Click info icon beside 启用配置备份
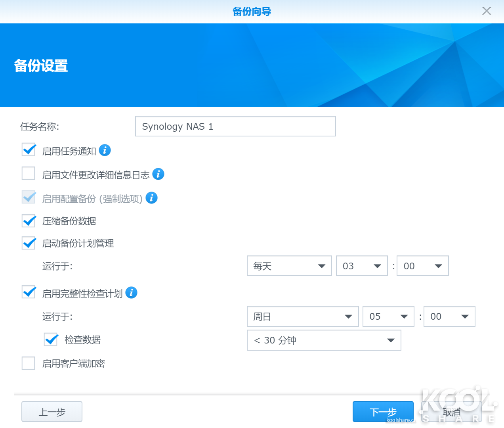The height and width of the screenshot is (428, 504). 151,198
